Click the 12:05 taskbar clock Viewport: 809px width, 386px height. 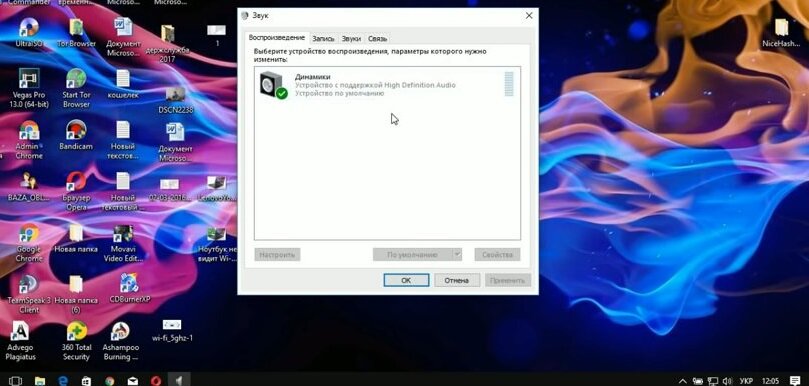pyautogui.click(x=770, y=381)
